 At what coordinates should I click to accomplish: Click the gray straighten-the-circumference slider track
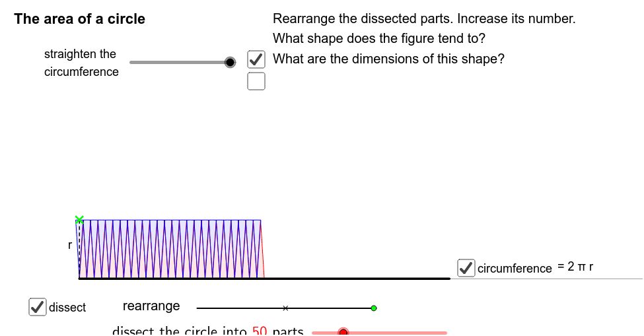pos(177,62)
